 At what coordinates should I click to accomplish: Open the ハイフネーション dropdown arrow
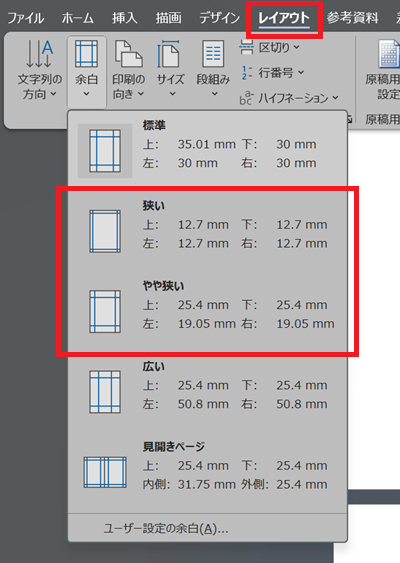tap(335, 98)
